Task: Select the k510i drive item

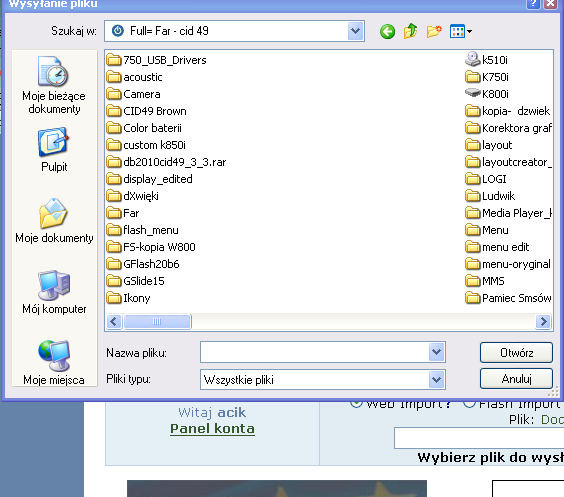Action: click(486, 60)
